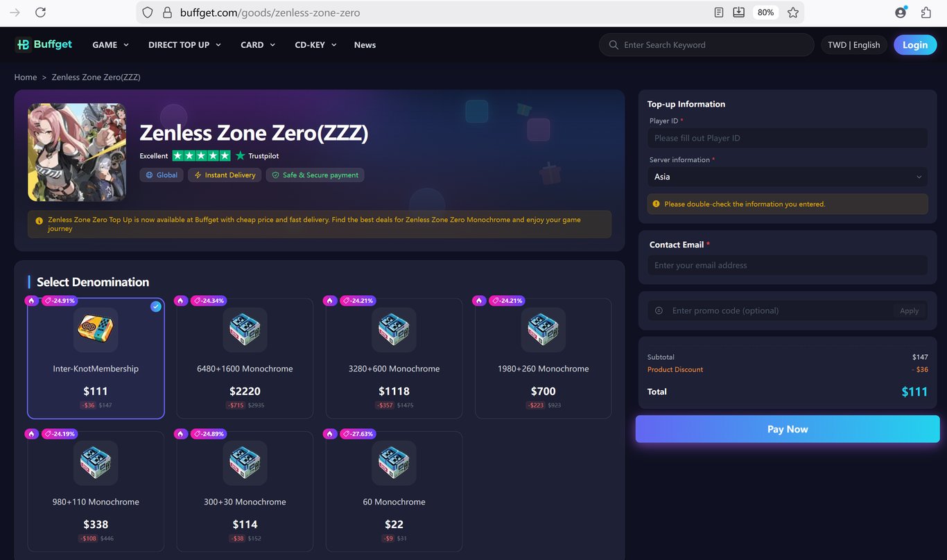Click the Inter-KnotMembership item icon
Image resolution: width=947 pixels, height=560 pixels.
pos(96,330)
